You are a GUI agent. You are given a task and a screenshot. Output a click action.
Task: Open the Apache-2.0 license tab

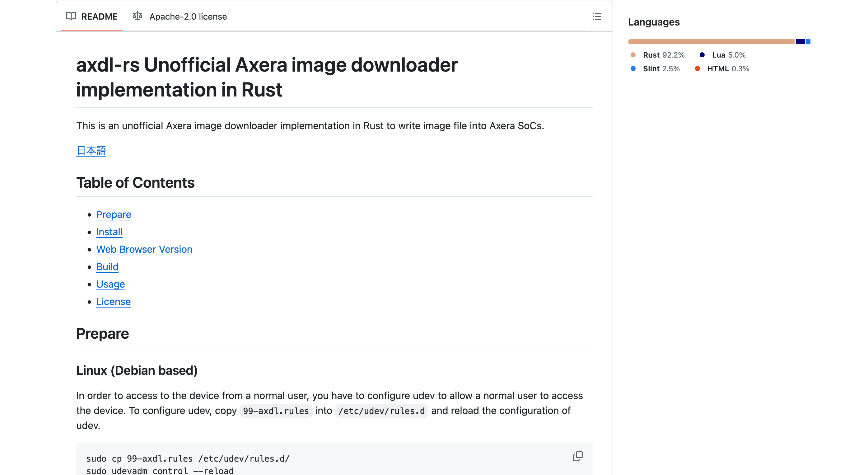180,16
